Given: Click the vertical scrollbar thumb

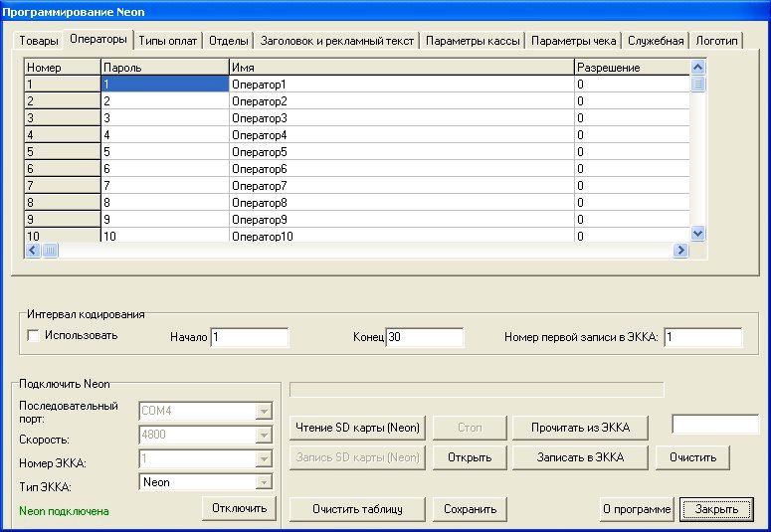Looking at the screenshot, I should pos(697,84).
